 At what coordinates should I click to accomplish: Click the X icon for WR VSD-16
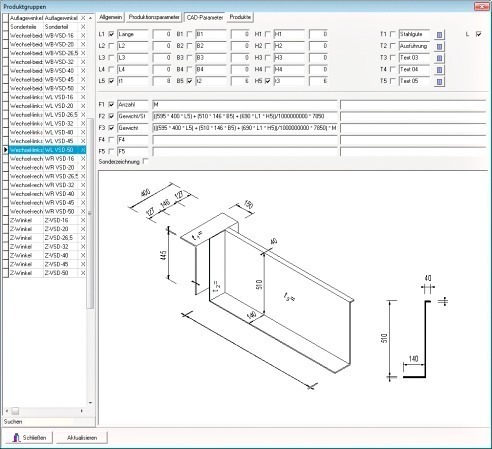(x=83, y=159)
